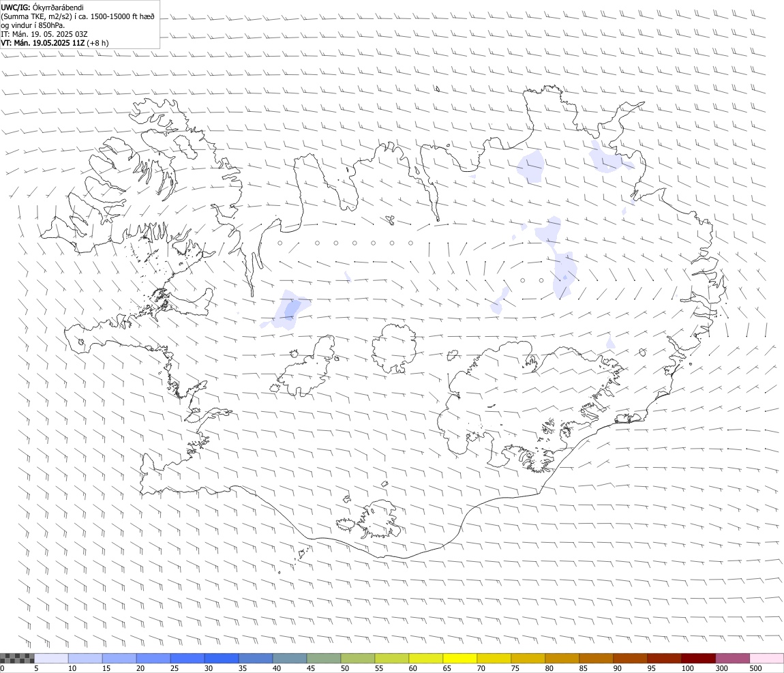Select the legend swatch between 15 and 20

(x=119, y=658)
